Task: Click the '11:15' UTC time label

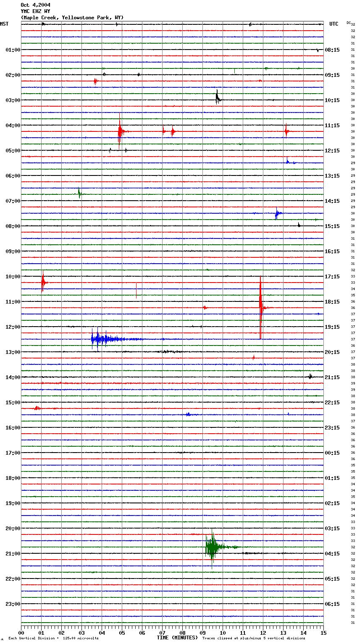Action: [x=332, y=126]
